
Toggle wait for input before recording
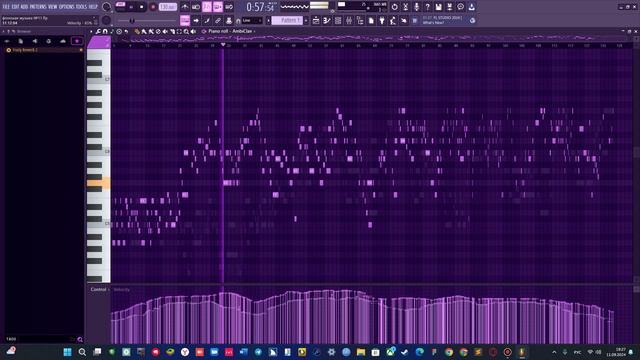click(x=196, y=7)
